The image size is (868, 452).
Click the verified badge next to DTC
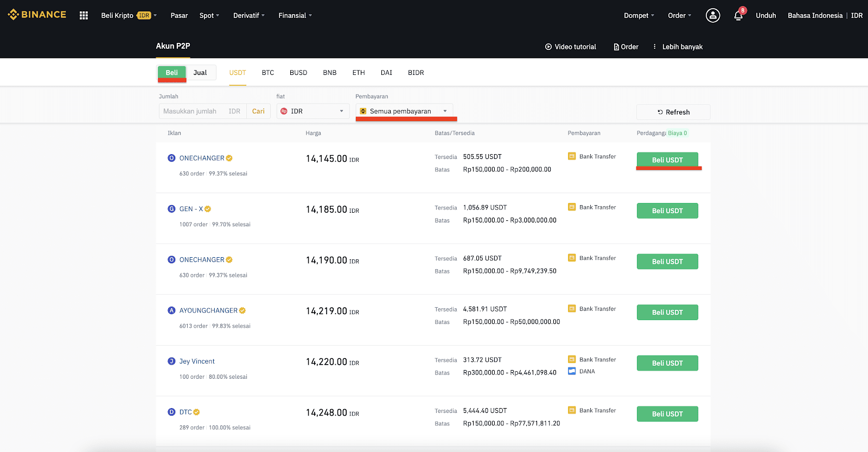tap(196, 412)
